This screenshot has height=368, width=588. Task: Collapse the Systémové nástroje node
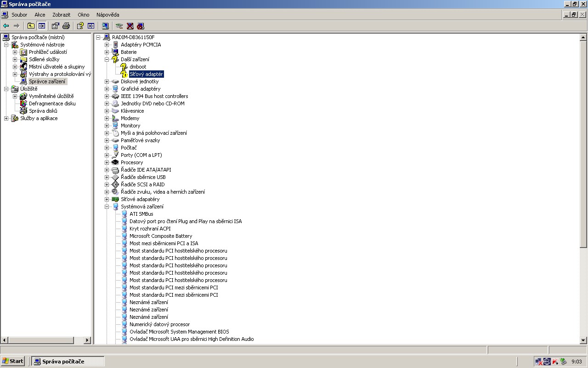(x=6, y=45)
